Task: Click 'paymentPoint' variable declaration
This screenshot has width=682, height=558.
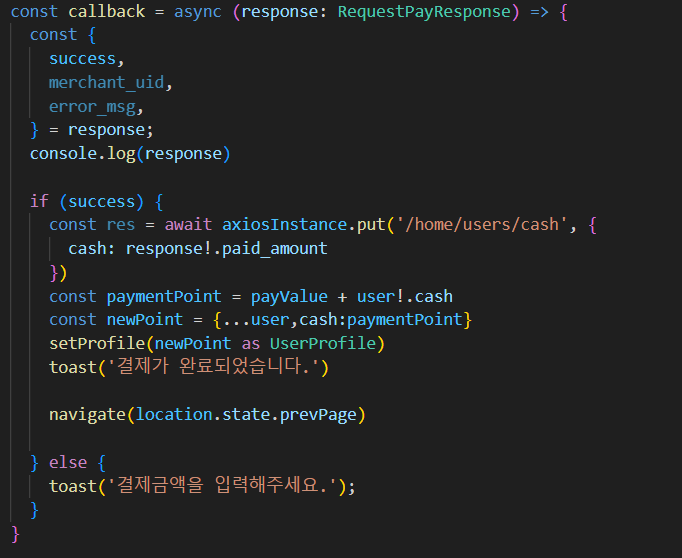Action: 164,297
